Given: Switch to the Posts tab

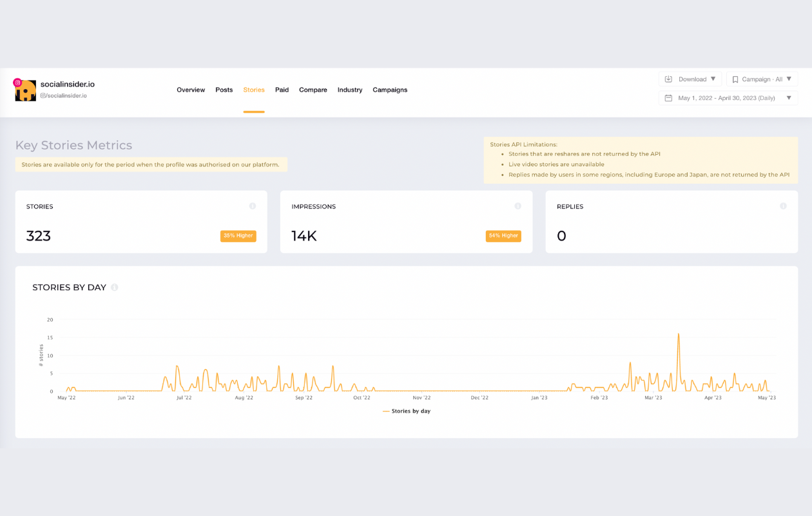Looking at the screenshot, I should tap(224, 90).
